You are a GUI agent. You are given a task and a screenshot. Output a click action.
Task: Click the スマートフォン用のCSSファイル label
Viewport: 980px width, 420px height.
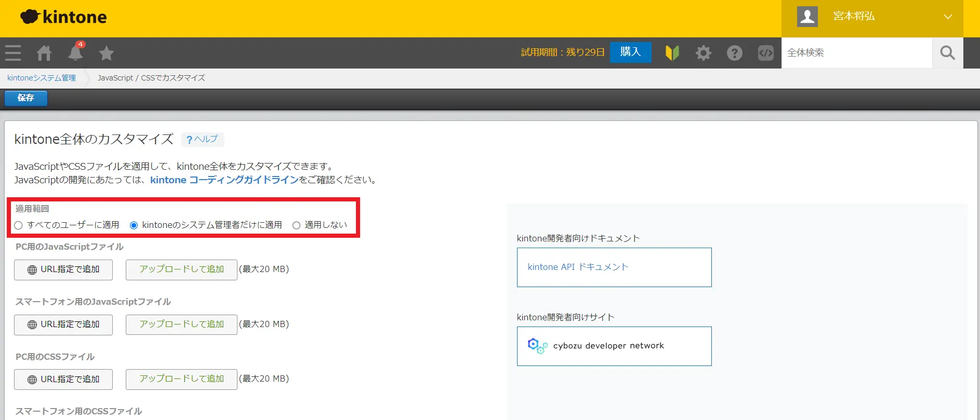[x=78, y=412]
